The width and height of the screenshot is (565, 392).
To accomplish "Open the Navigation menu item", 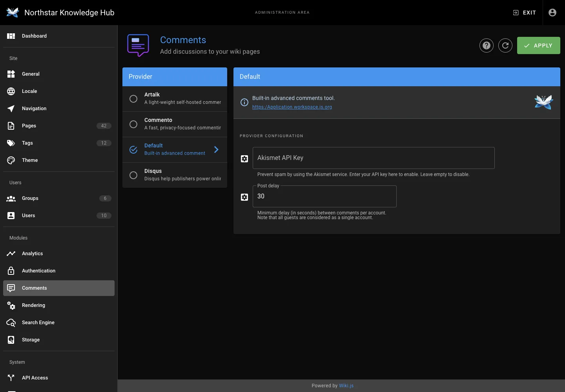I will [59, 109].
